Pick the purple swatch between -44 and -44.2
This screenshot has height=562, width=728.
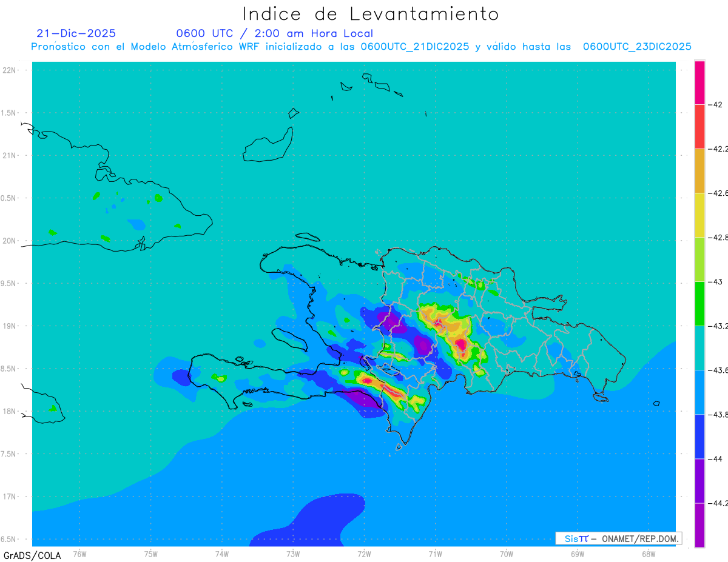tap(699, 481)
